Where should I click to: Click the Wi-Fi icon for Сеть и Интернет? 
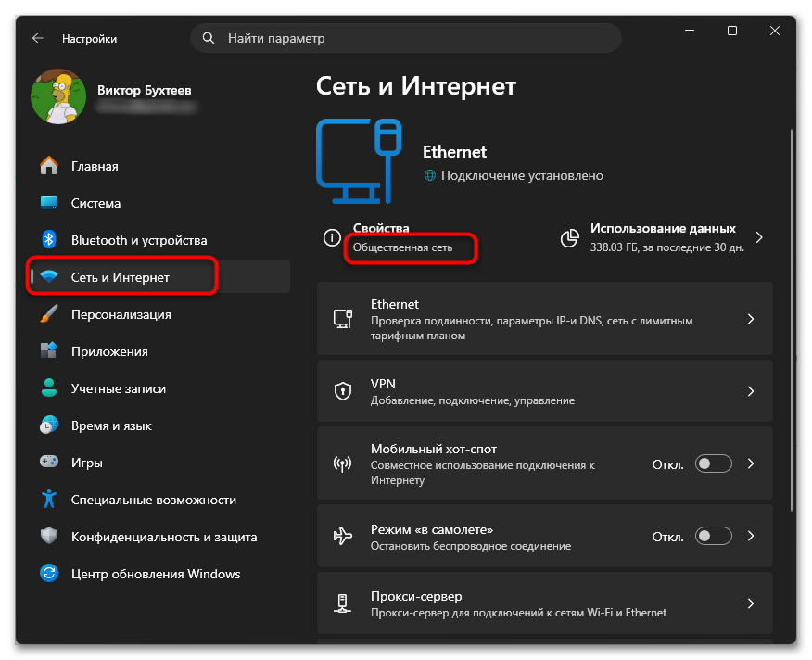(49, 277)
